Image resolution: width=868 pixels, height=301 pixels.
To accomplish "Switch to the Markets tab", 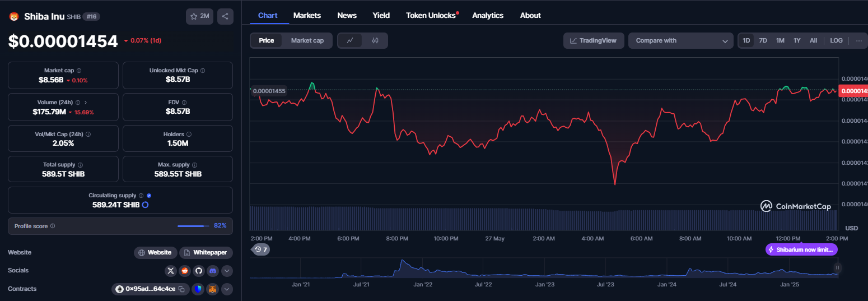I will (307, 15).
